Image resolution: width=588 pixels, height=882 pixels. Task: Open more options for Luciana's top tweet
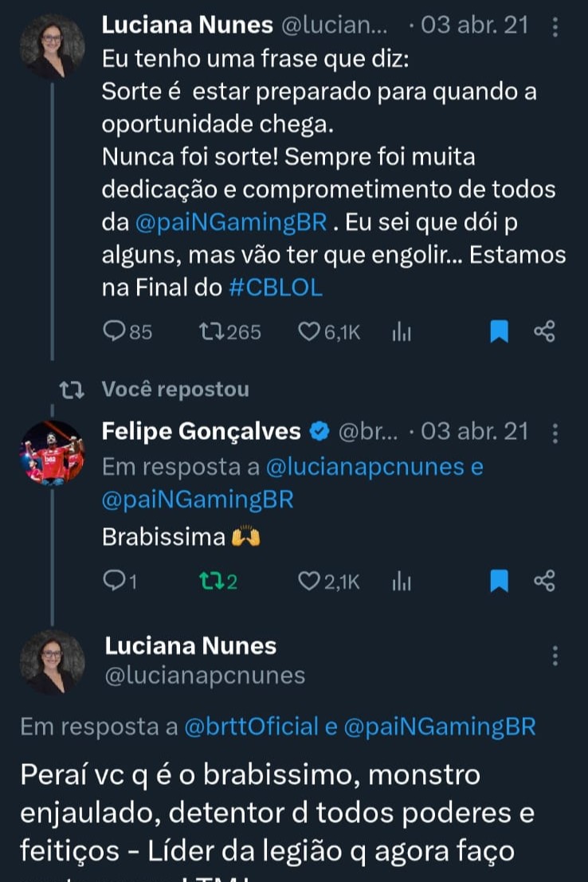(555, 26)
